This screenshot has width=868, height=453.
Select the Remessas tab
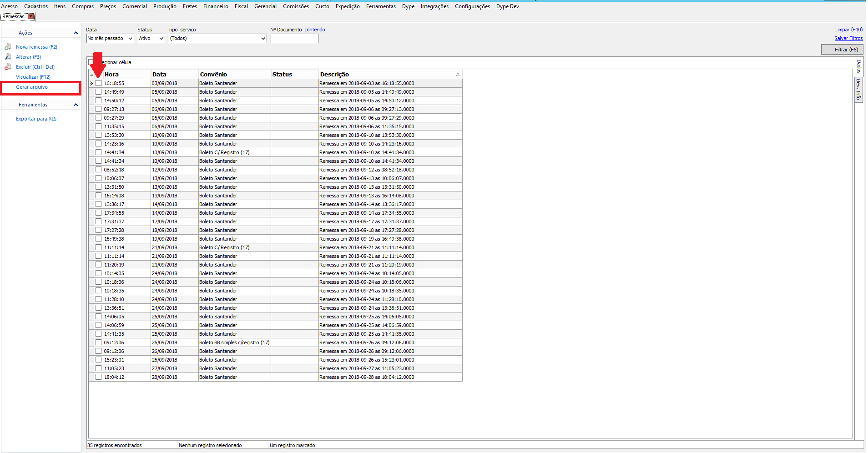(14, 16)
